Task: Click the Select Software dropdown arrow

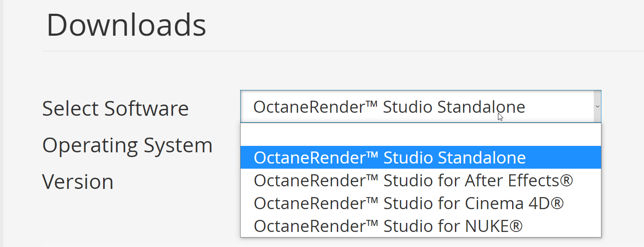Action: coord(597,106)
